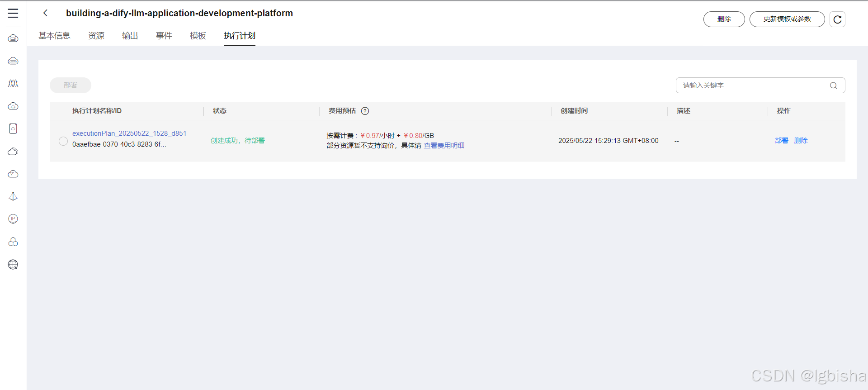Switch to the 资源 tab
The image size is (868, 390).
tap(96, 36)
